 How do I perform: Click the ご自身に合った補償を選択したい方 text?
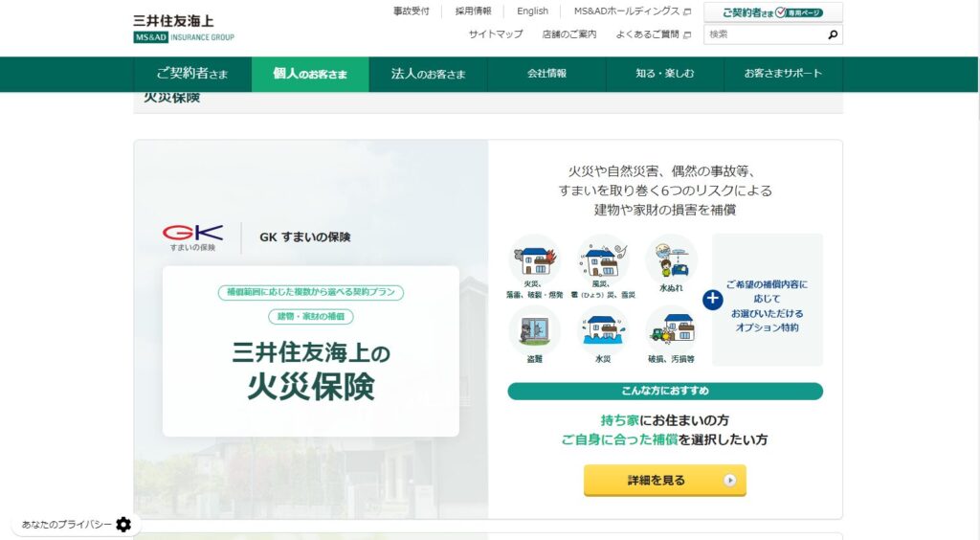tap(665, 439)
